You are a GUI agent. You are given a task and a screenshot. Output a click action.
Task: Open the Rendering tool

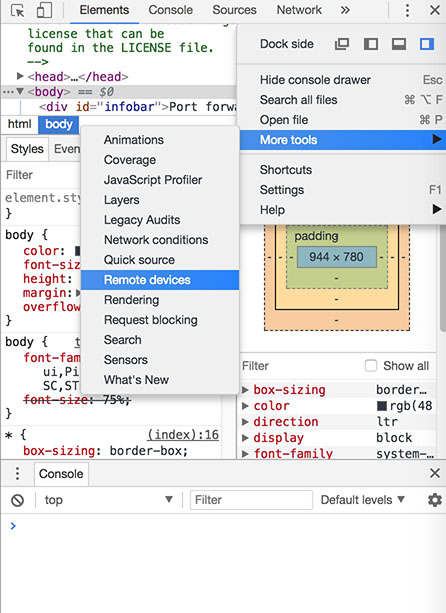160,300
